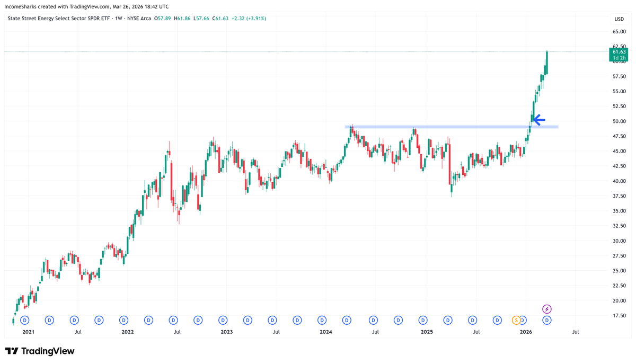The height and width of the screenshot is (364, 636).
Task: Click the TradingView logo
Action: tap(40, 351)
